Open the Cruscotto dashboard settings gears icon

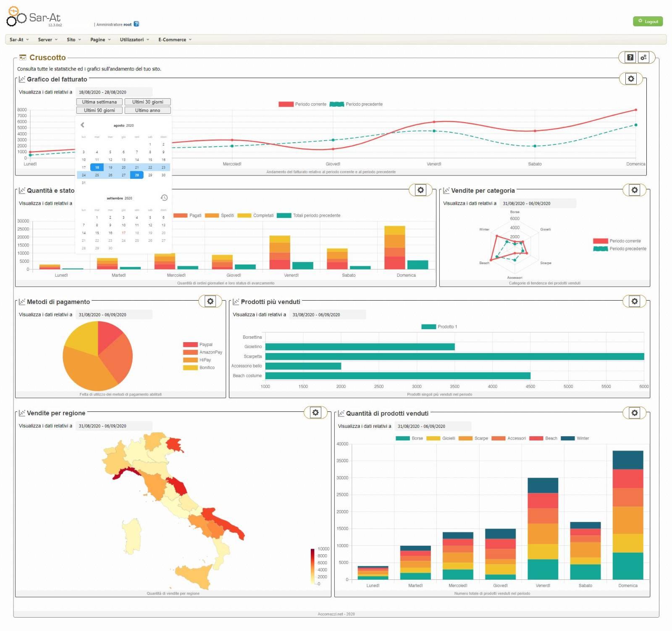coord(643,58)
